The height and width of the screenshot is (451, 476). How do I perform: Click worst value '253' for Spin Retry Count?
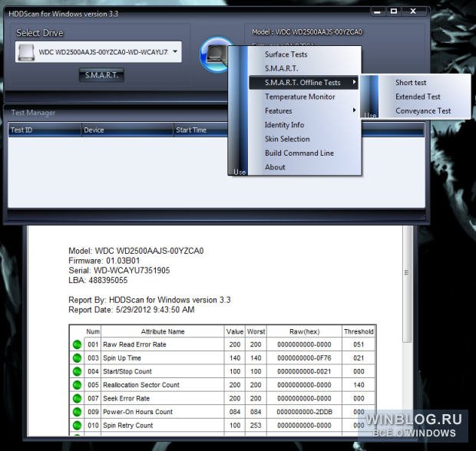coord(256,425)
